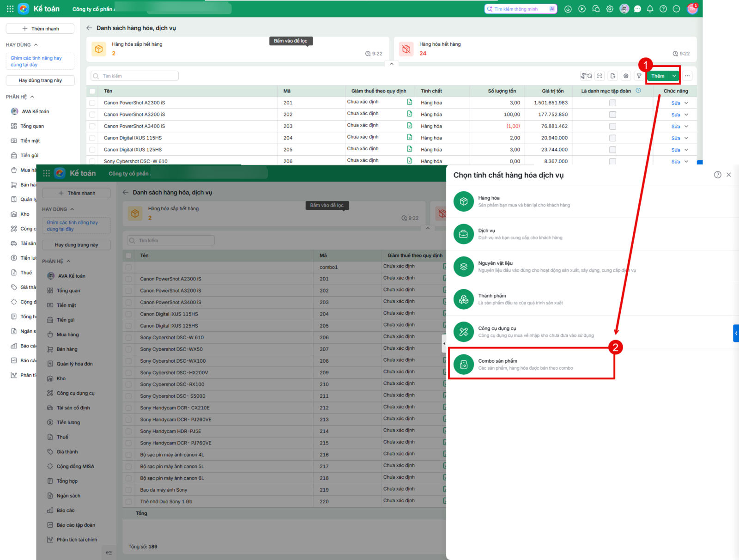
Task: Tick Là danh mục tập đoàn for row 201
Action: click(612, 103)
